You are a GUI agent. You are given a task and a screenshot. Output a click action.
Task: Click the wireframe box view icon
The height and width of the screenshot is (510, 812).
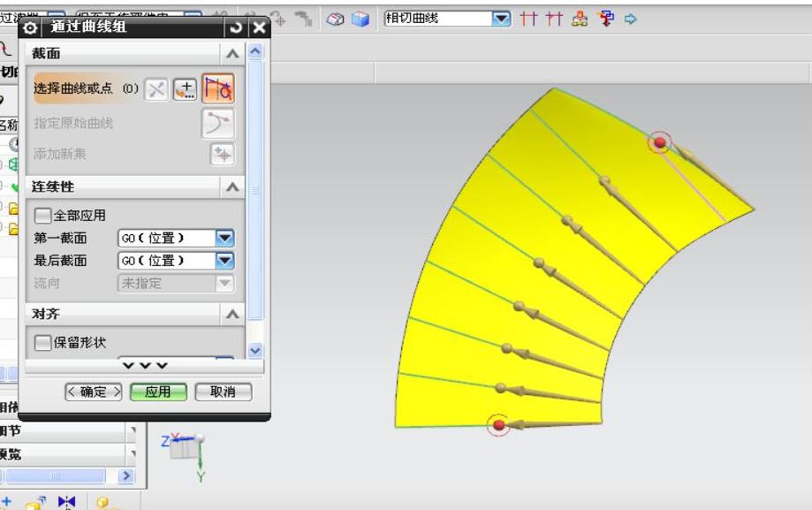click(x=336, y=19)
